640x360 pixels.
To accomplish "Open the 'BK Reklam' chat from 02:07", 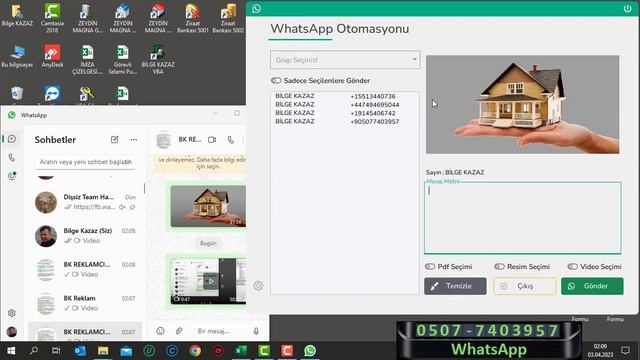I will (x=86, y=304).
